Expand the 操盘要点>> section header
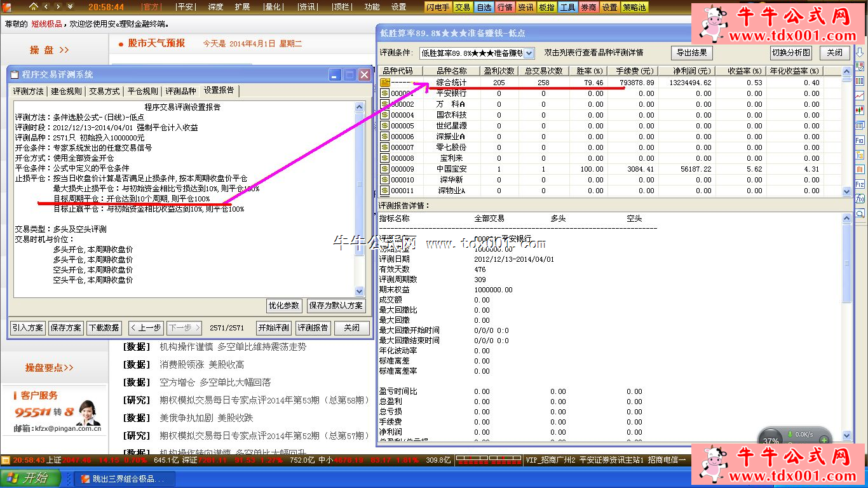868x488 pixels. pyautogui.click(x=49, y=367)
